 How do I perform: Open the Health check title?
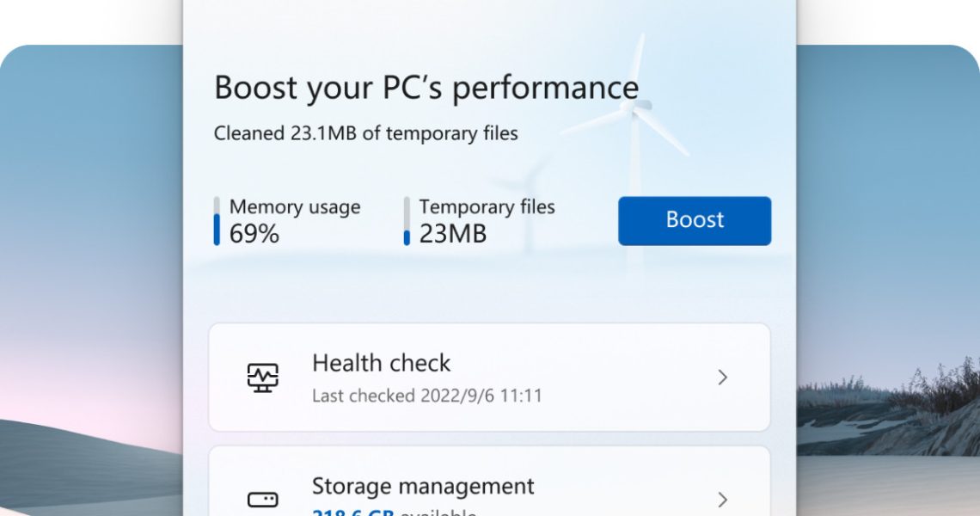(381, 363)
